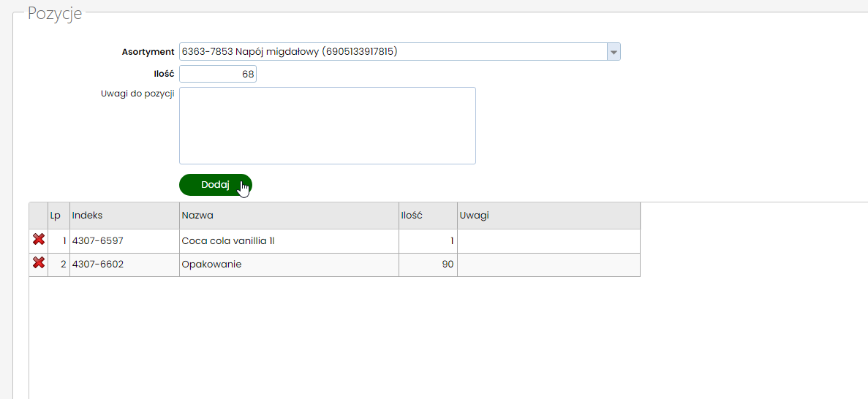This screenshot has width=868, height=399.
Task: Click the Uwagi do pozycji textarea
Action: [327, 126]
